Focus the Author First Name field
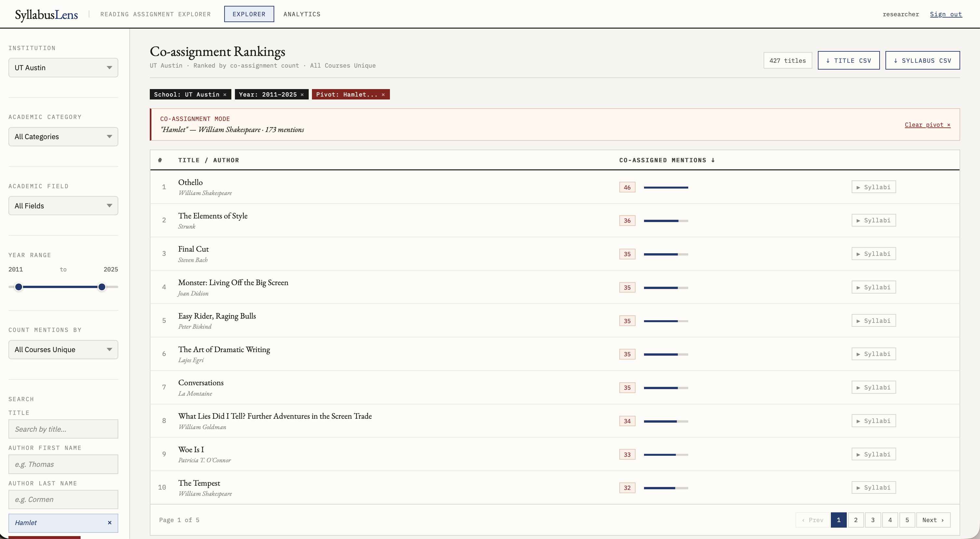 click(63, 465)
